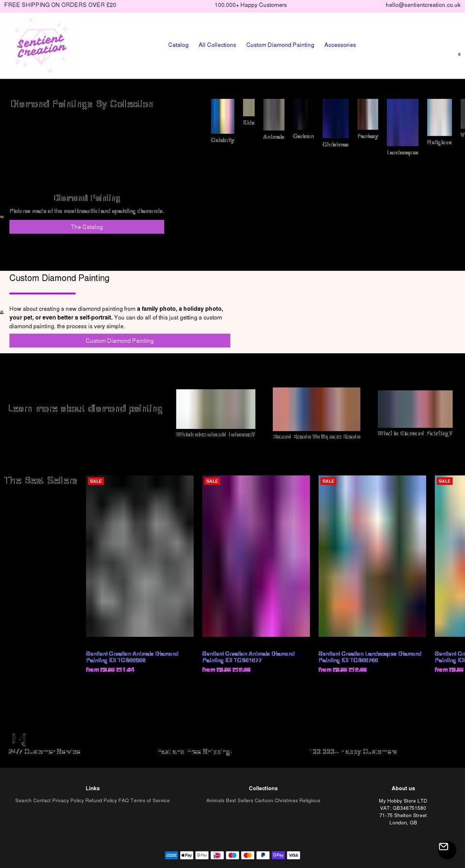The height and width of the screenshot is (868, 465).
Task: Click SALE badge on TCS00508 product
Action: pos(96,481)
